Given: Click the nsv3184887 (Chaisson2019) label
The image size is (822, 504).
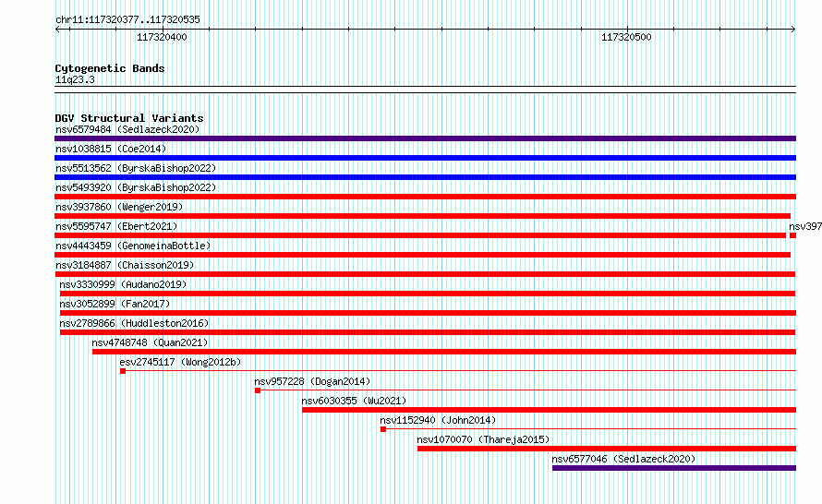Looking at the screenshot, I should pos(125,265).
